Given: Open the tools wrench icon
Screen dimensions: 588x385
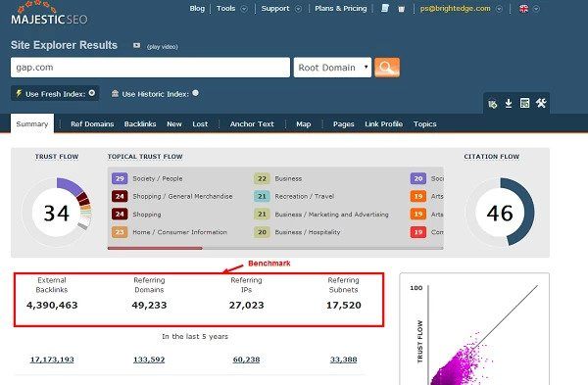Looking at the screenshot, I should [541, 103].
